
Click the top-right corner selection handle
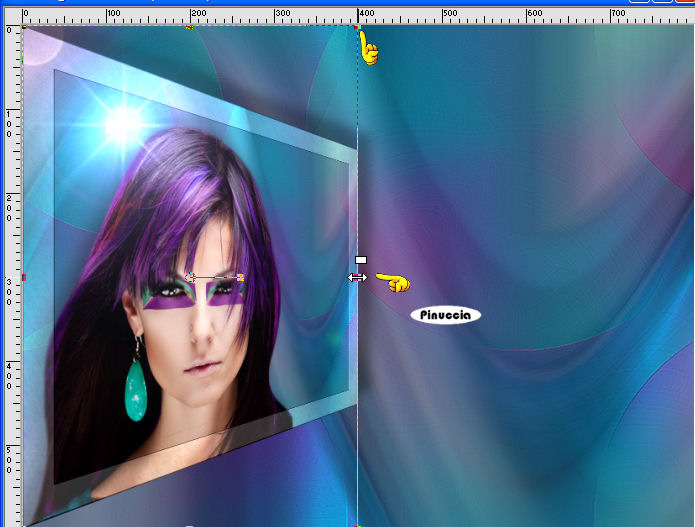click(357, 27)
